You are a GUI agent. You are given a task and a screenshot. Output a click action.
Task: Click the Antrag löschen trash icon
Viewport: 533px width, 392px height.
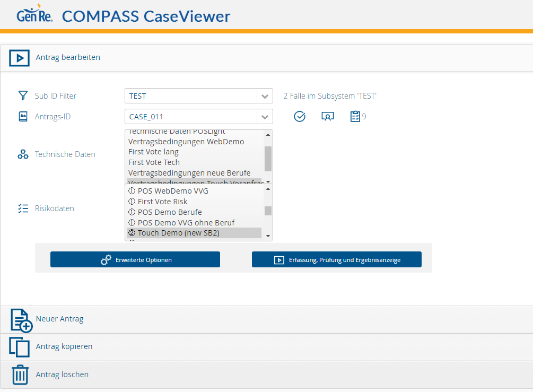[20, 374]
